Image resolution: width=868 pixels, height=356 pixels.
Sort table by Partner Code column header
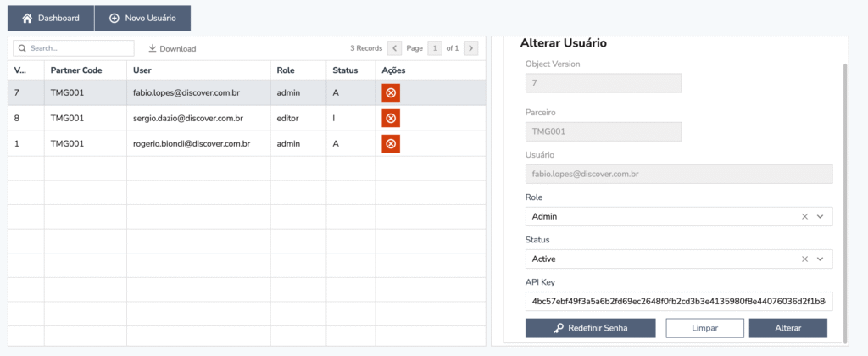coord(76,70)
